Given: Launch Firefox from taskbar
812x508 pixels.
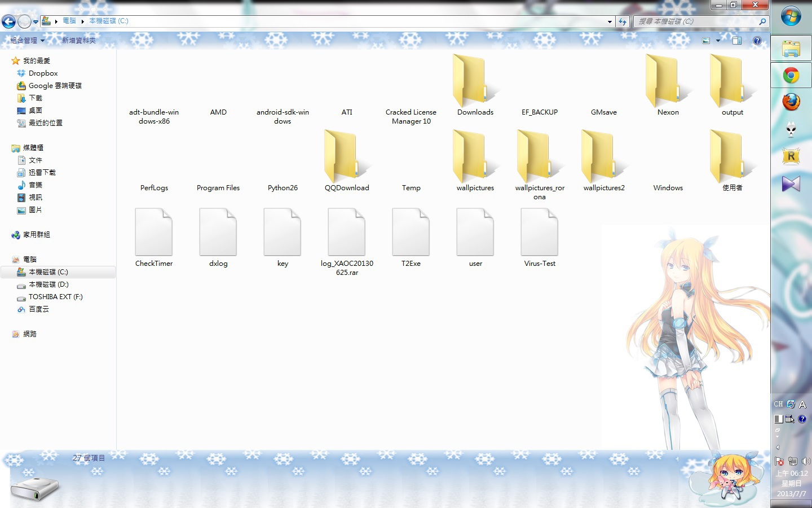Looking at the screenshot, I should pos(791,102).
